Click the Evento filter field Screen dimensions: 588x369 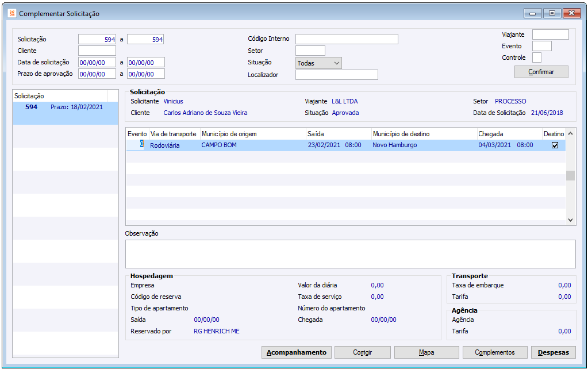542,46
